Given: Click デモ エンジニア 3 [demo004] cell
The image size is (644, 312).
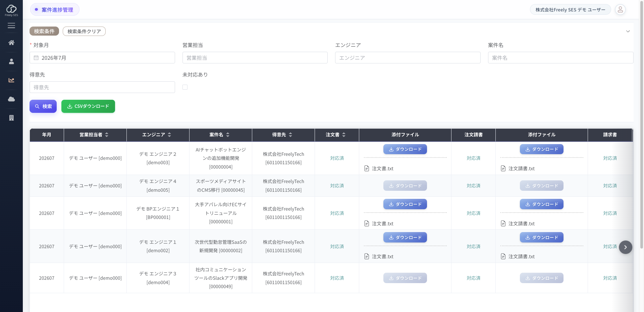Looking at the screenshot, I should click(x=158, y=278).
